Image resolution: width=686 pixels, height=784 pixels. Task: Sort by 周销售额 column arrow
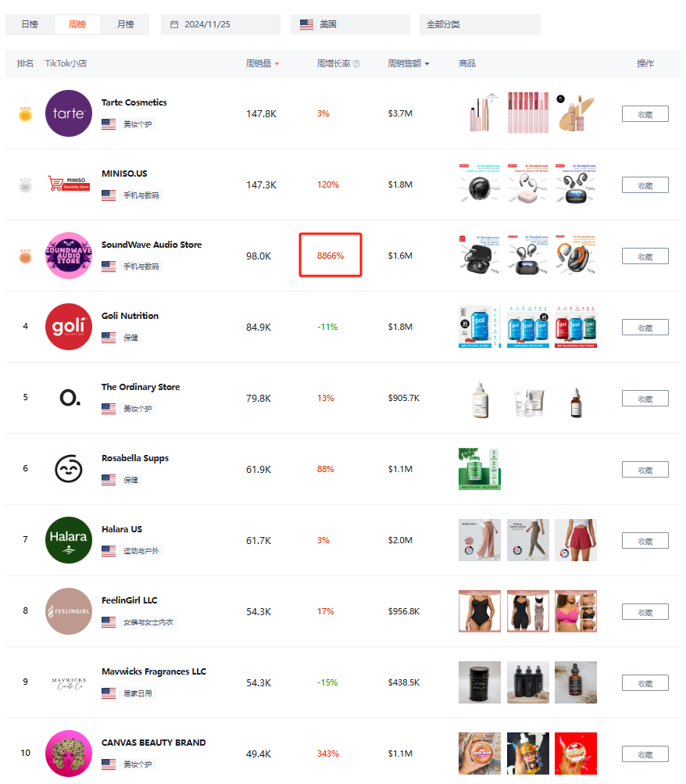(427, 64)
